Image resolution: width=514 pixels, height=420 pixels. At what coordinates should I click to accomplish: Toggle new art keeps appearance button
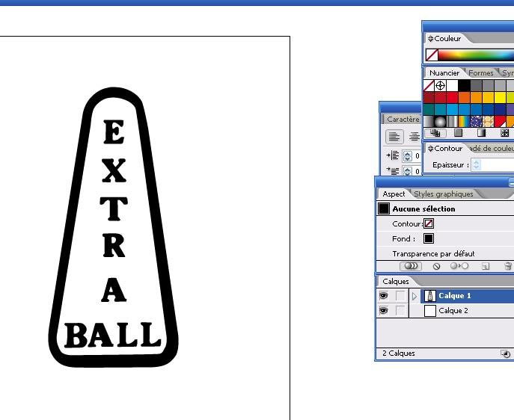pyautogui.click(x=411, y=266)
